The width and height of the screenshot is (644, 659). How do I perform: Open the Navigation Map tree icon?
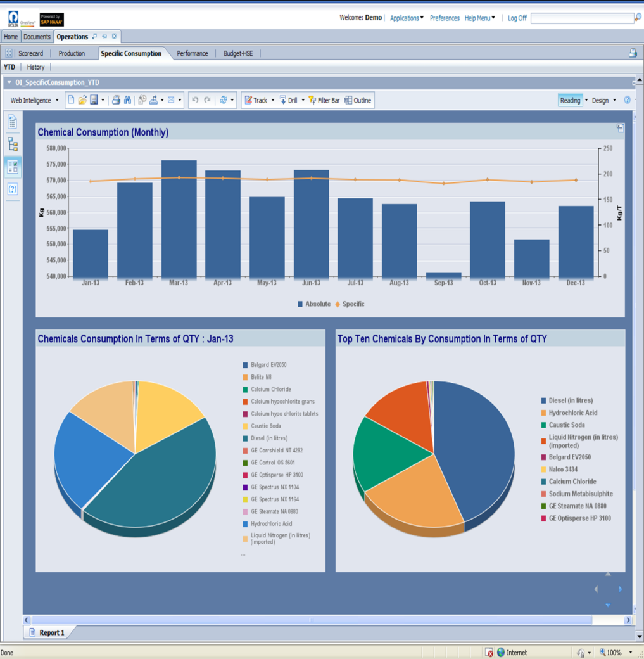13,144
